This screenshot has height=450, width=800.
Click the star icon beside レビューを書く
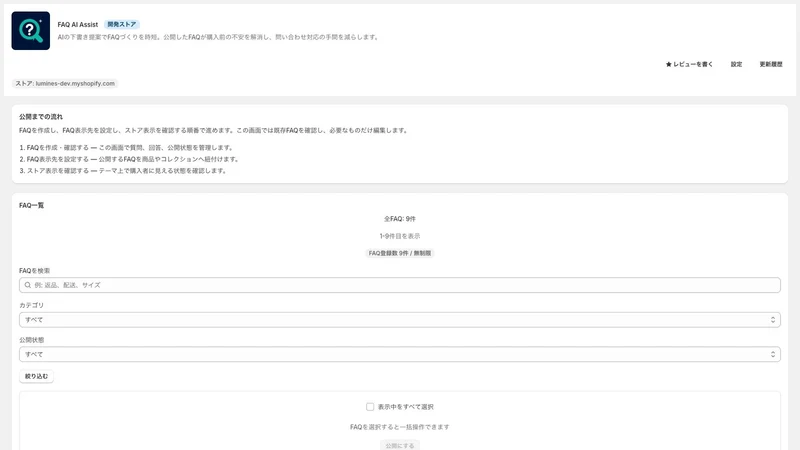668,64
